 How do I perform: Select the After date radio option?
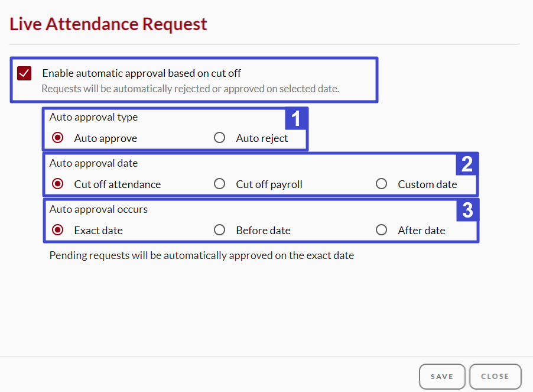click(381, 230)
